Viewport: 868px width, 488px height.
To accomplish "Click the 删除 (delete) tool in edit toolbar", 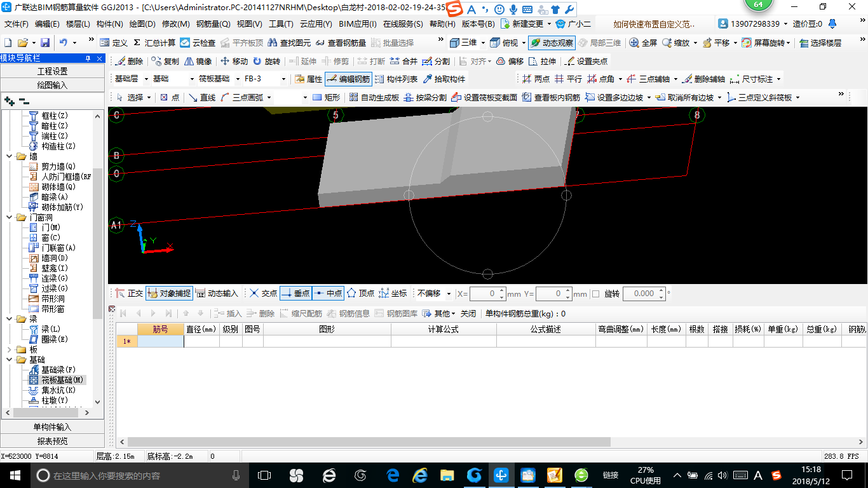I will (x=130, y=62).
